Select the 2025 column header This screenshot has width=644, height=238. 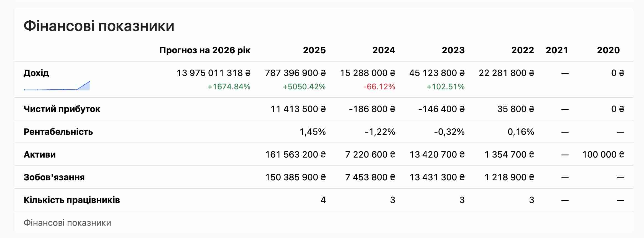point(314,50)
